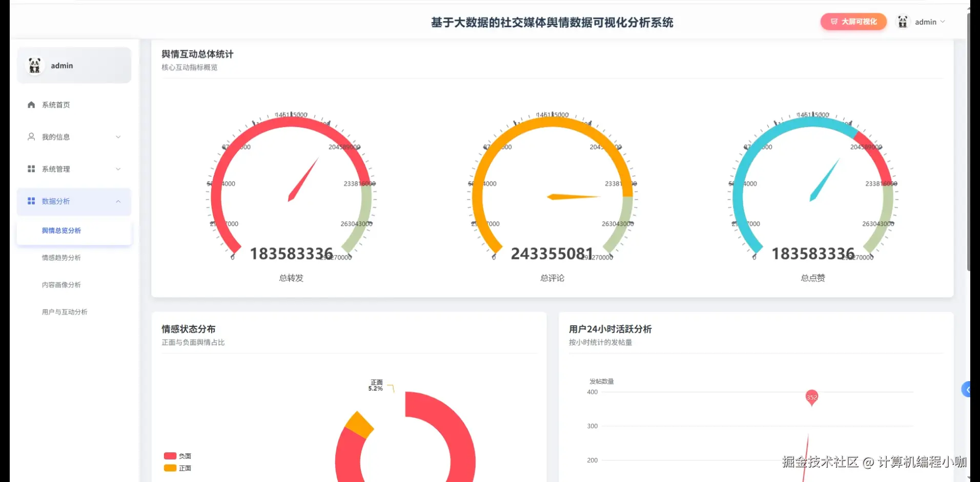Click the screen icon inside 大屏可视化 button
The image size is (980, 482).
pyautogui.click(x=834, y=22)
